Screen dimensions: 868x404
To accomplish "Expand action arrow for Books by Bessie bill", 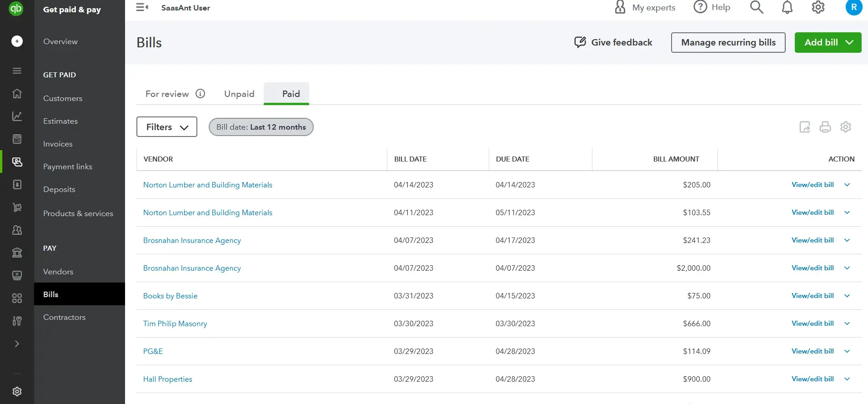I will tap(847, 296).
